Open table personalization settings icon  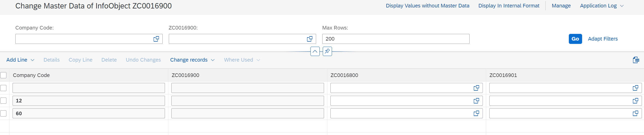pyautogui.click(x=636, y=60)
